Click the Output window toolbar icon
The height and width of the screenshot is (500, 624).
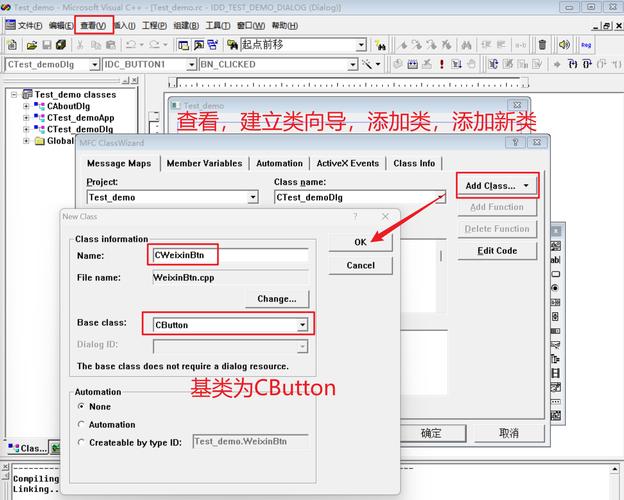[x=198, y=45]
